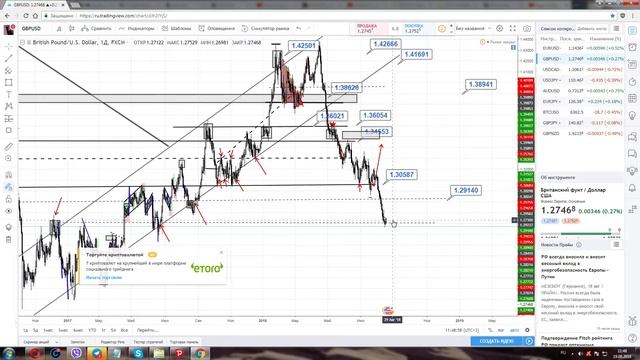The image size is (640, 360).
Task: Select the text annotation tool
Action: pyautogui.click(x=9, y=94)
